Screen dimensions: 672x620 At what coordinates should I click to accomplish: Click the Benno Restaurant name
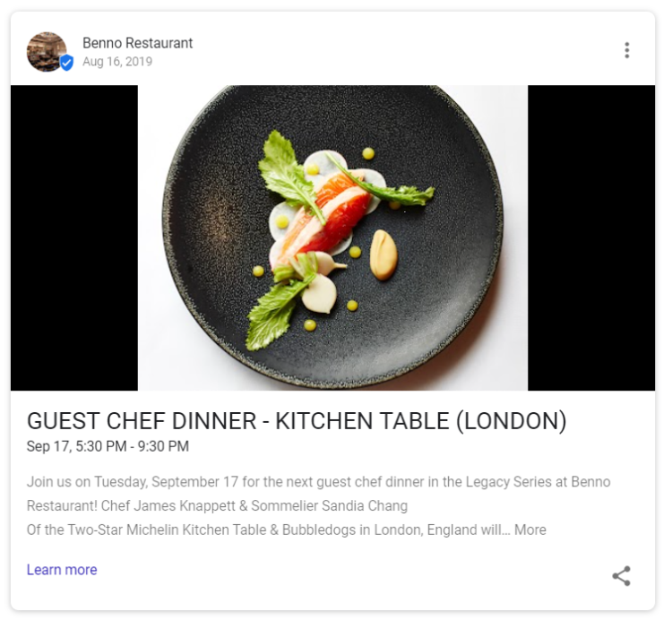[x=138, y=43]
